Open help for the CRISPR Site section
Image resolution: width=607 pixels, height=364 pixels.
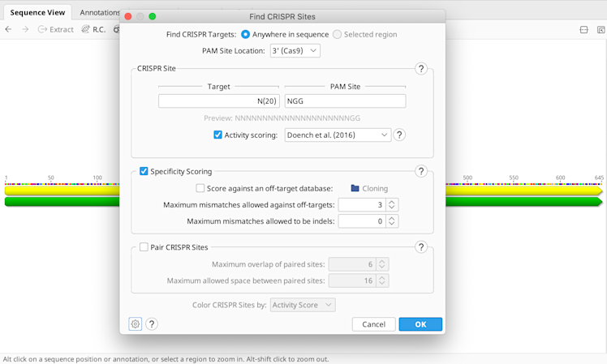(421, 69)
